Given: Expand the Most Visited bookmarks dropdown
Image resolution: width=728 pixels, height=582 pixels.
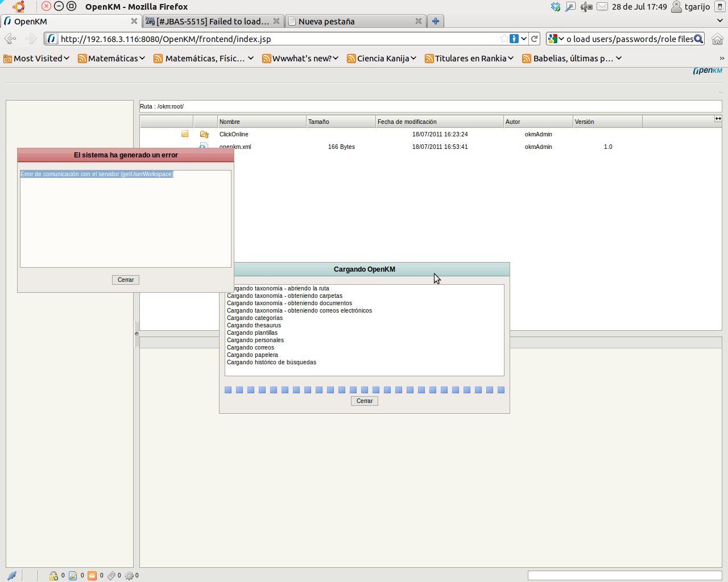Looking at the screenshot, I should (36, 59).
